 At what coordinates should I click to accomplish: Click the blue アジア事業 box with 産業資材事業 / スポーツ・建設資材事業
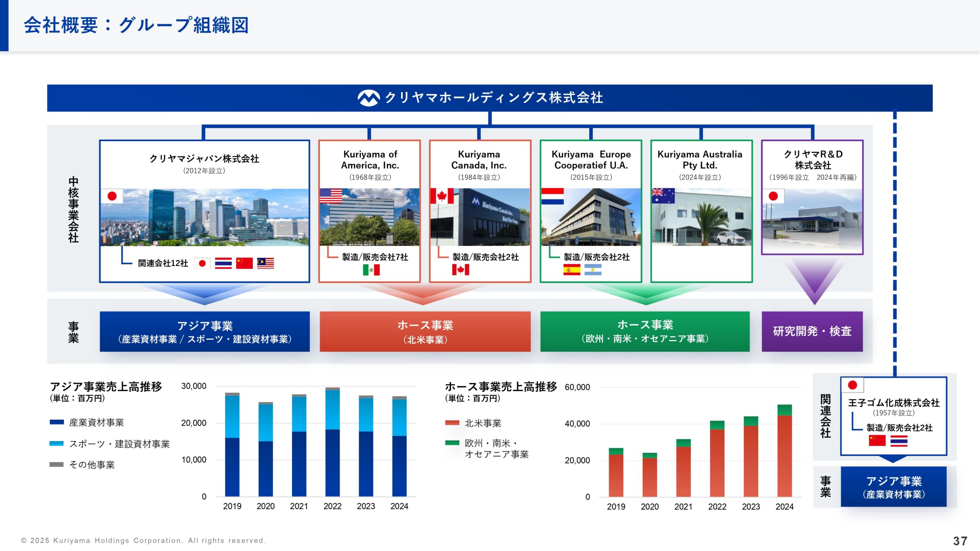[x=204, y=331]
